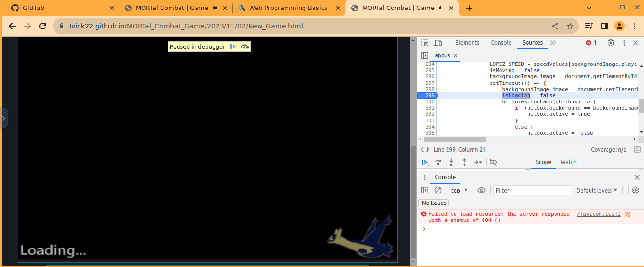The image size is (644, 267).
Task: Open the /favicon.ico:1 source link
Action: (598, 214)
